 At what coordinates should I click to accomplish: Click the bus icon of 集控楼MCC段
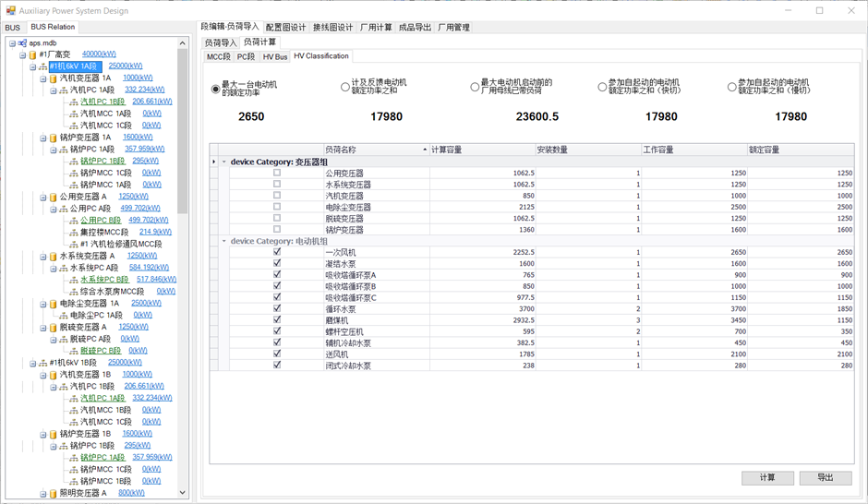74,233
